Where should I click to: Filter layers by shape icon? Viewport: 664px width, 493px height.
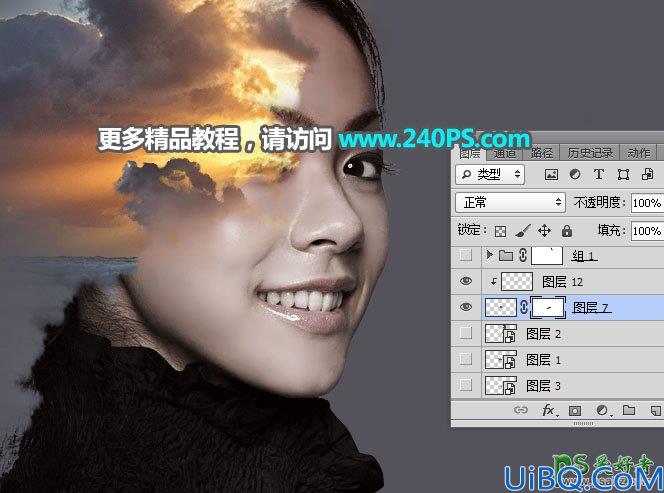[x=623, y=174]
